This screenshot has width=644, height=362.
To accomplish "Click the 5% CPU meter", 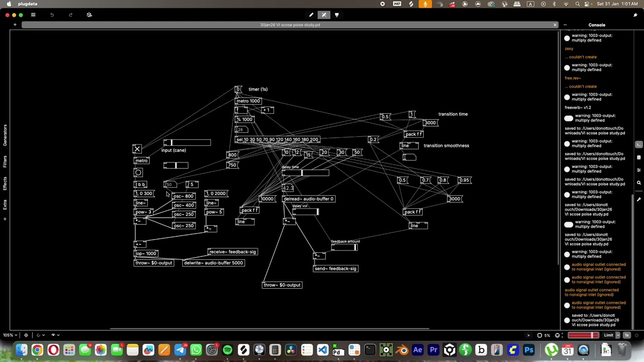I will click(x=544, y=335).
